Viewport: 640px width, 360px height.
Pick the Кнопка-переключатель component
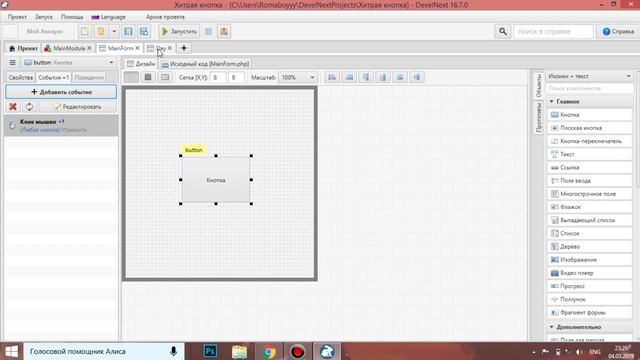coord(590,141)
